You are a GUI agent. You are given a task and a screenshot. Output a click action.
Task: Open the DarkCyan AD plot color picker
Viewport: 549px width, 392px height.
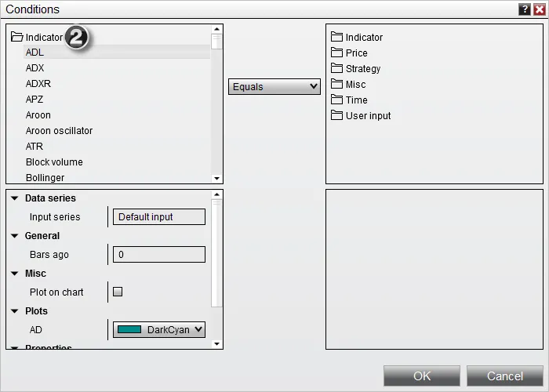(159, 329)
